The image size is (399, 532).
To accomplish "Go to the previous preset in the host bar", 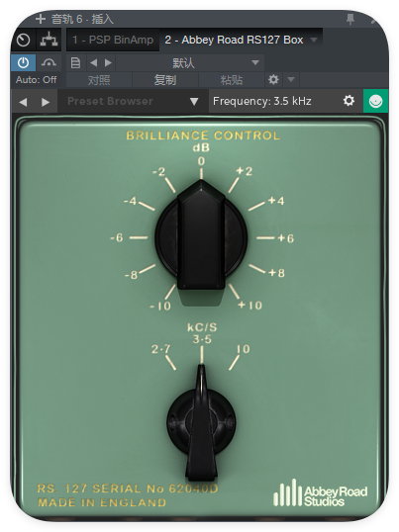I will pyautogui.click(x=93, y=62).
